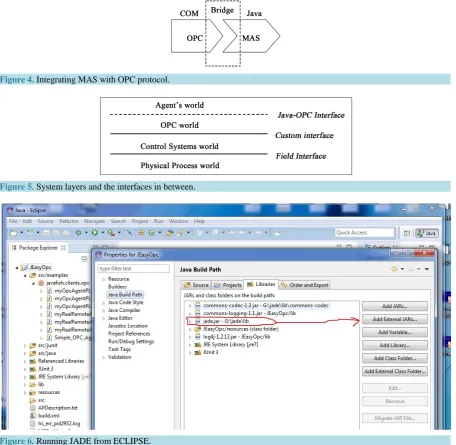Select Javadoc Location in Properties tree
Viewport: 456px width, 445px height.
pyautogui.click(x=128, y=326)
